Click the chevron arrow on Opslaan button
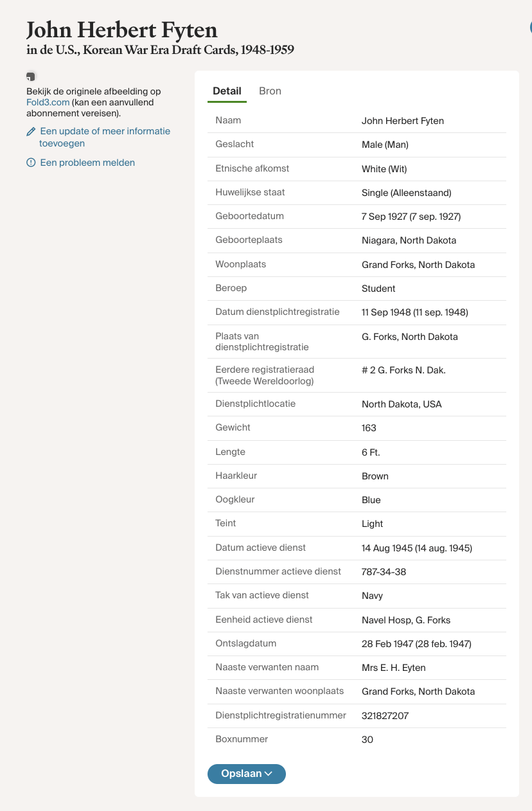Image resolution: width=532 pixels, height=811 pixels. (269, 774)
